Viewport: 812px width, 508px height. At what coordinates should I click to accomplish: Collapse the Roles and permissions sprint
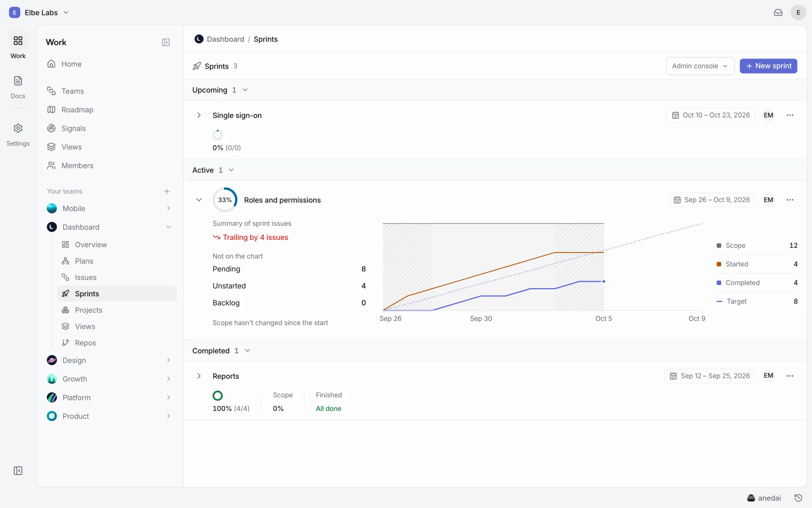point(199,200)
